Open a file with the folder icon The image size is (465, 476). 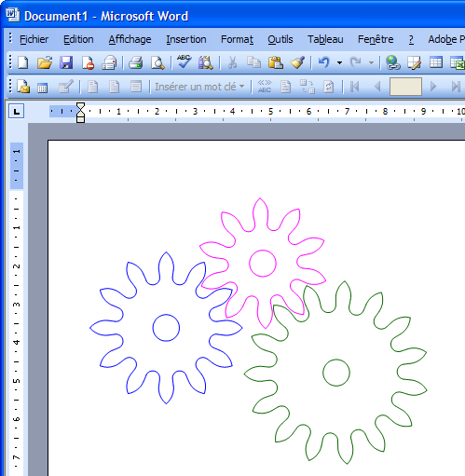click(45, 62)
